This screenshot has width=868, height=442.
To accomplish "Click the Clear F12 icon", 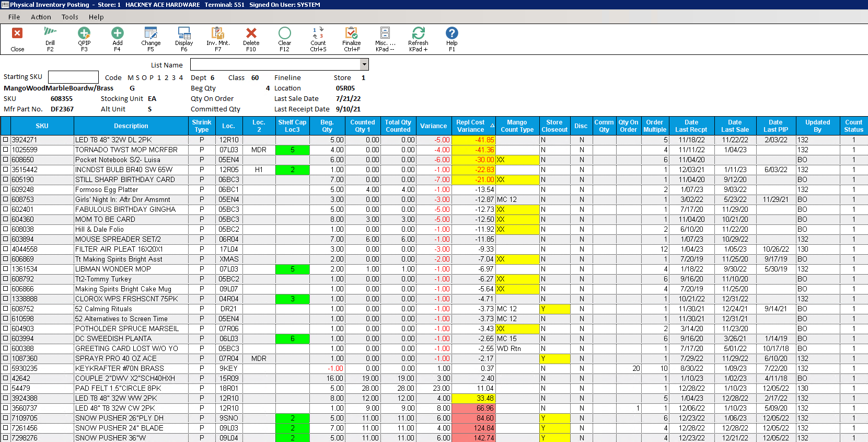I will click(285, 39).
